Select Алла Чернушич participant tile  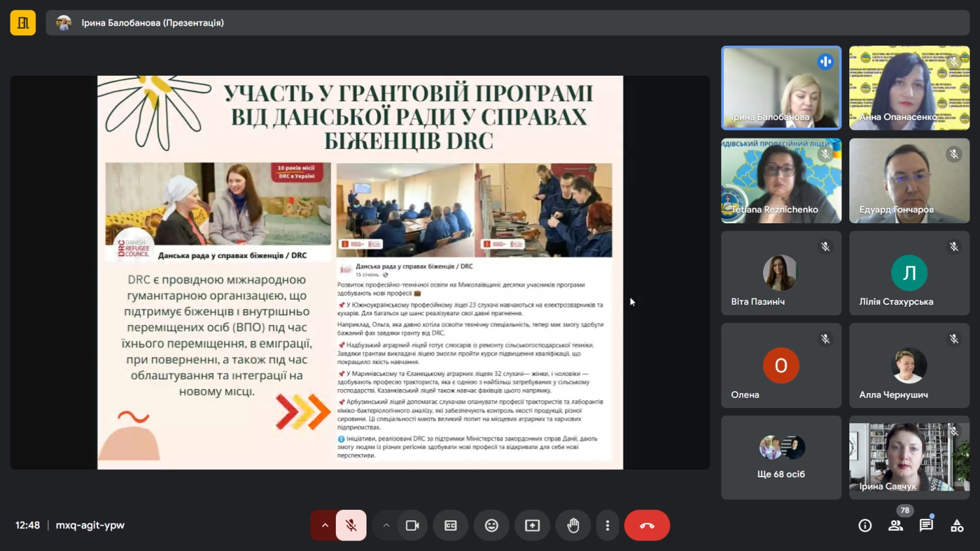pyautogui.click(x=909, y=366)
